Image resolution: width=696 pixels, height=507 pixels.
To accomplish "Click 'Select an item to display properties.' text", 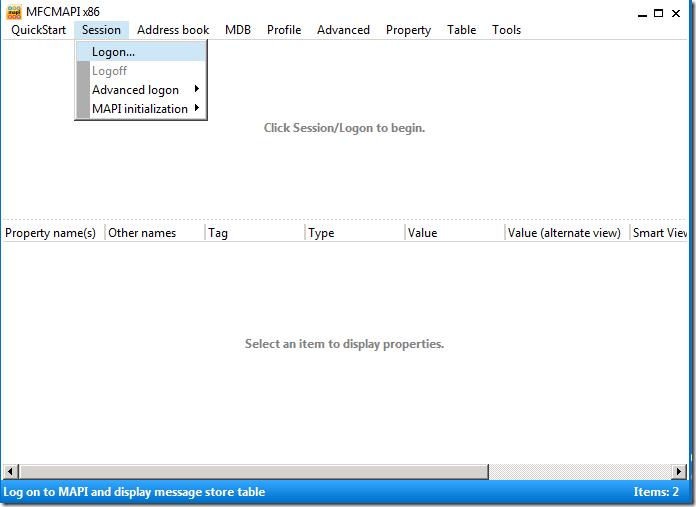I will coord(344,344).
